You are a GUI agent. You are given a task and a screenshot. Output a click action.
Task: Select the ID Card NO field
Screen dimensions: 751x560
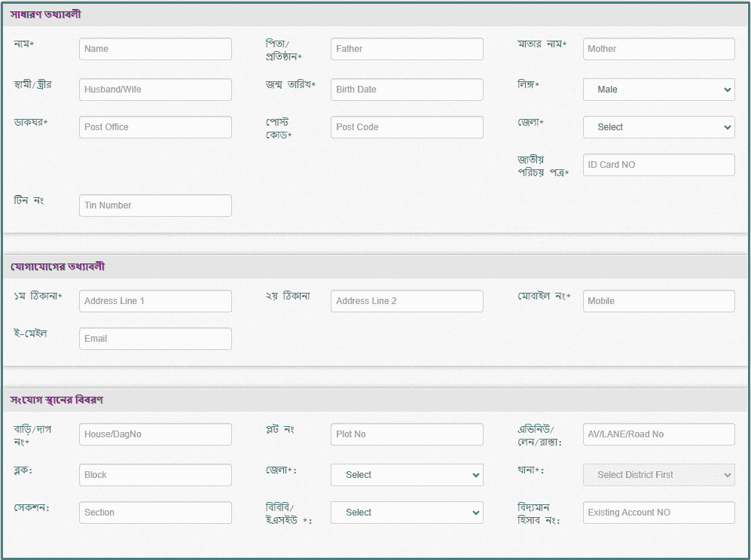[658, 165]
